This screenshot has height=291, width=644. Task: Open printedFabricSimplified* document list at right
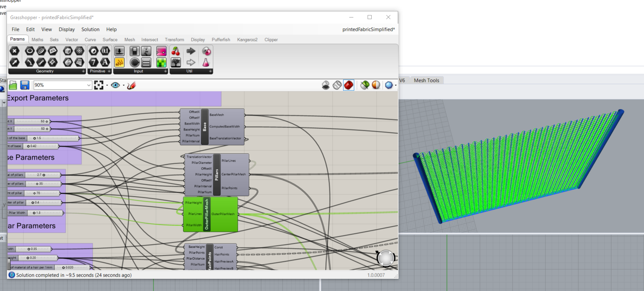[x=368, y=29]
